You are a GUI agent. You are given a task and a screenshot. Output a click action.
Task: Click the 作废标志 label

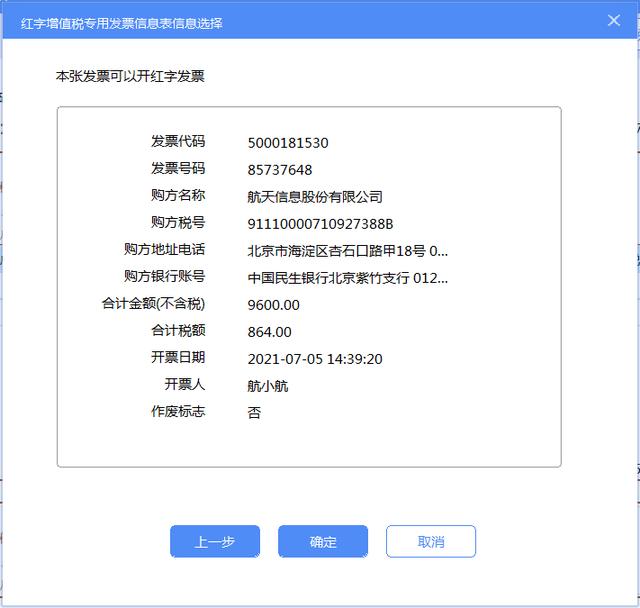tap(178, 411)
